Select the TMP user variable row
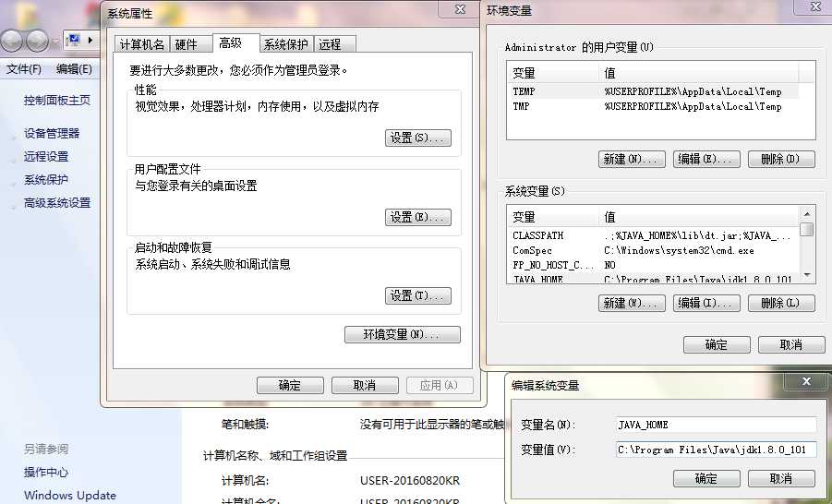Image resolution: width=832 pixels, height=504 pixels. click(654, 106)
